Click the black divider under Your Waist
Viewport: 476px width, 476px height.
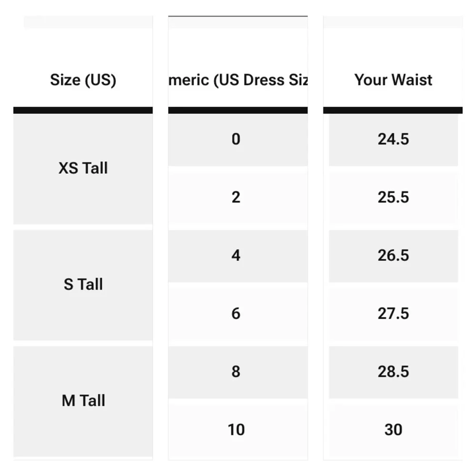pos(393,110)
